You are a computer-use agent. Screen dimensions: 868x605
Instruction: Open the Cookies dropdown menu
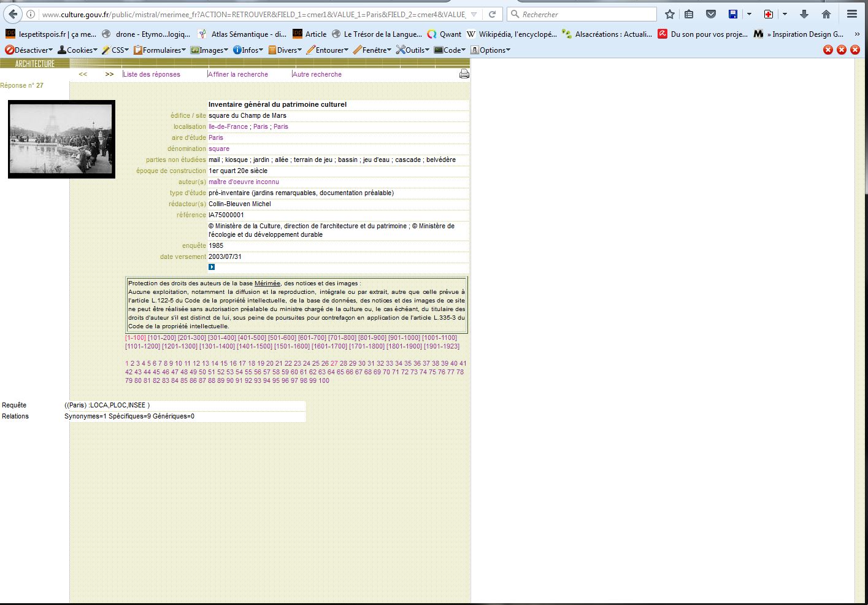(x=78, y=50)
